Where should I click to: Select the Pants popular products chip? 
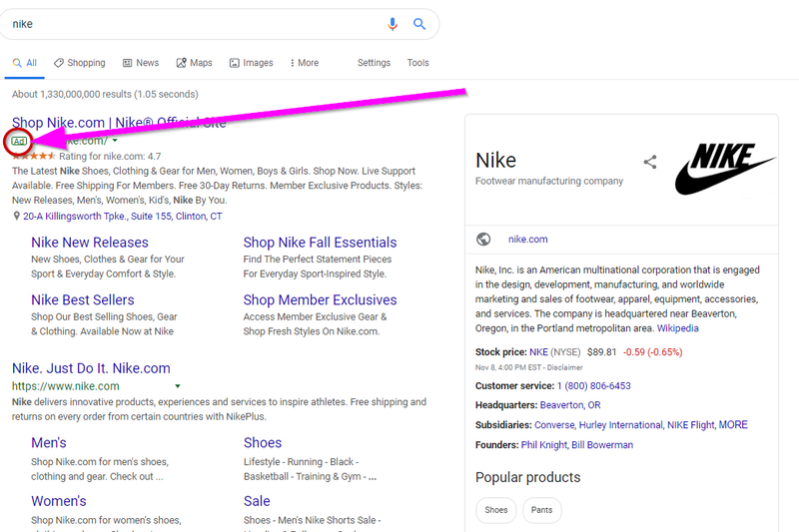(x=541, y=510)
